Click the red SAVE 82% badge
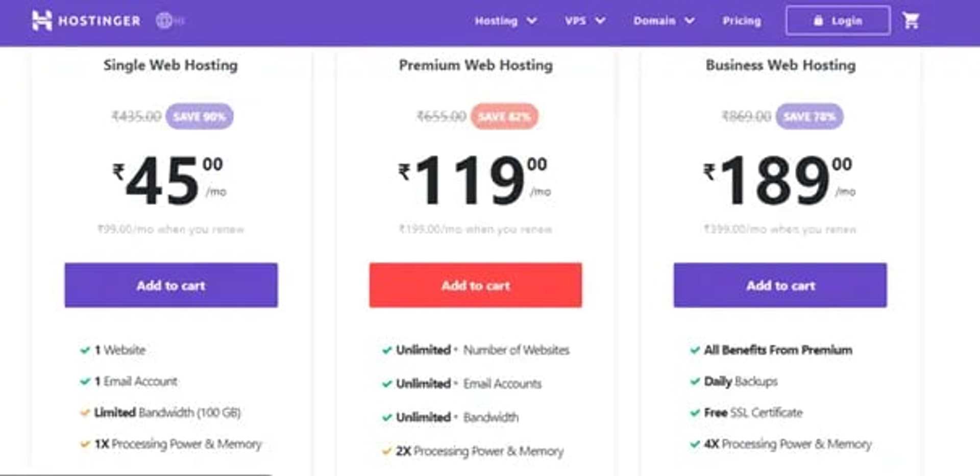Viewport: 980px width, 476px height. (504, 116)
